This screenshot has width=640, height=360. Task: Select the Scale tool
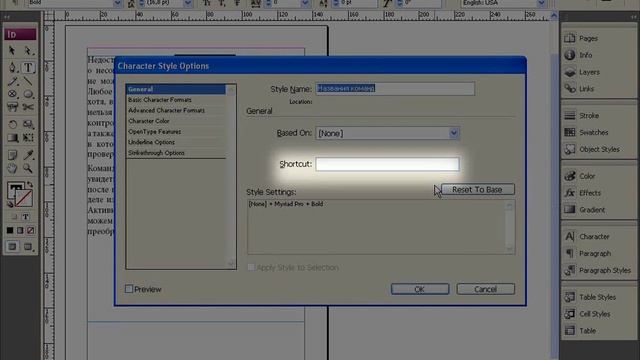point(28,124)
